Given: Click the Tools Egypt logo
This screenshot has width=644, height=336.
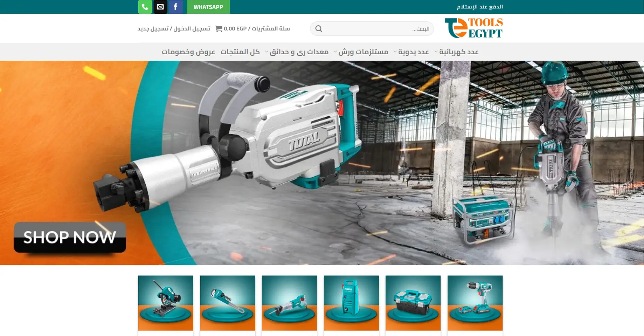Looking at the screenshot, I should pyautogui.click(x=473, y=28).
